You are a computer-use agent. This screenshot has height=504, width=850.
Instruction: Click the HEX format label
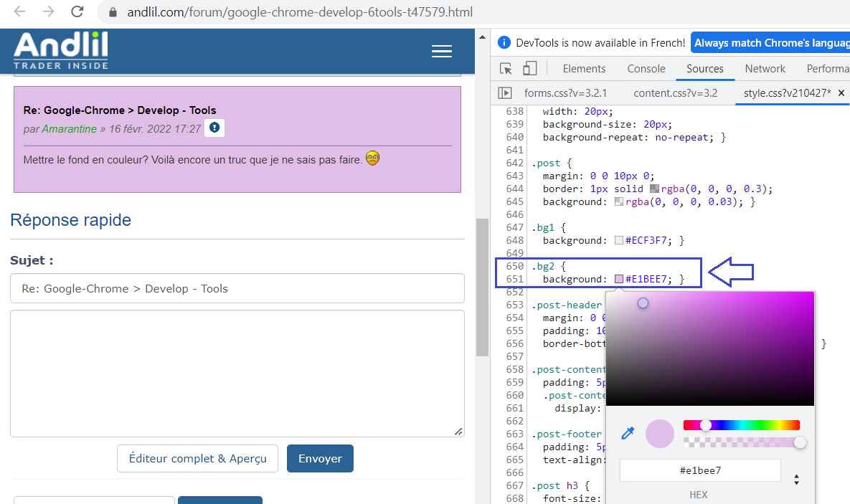tap(698, 494)
